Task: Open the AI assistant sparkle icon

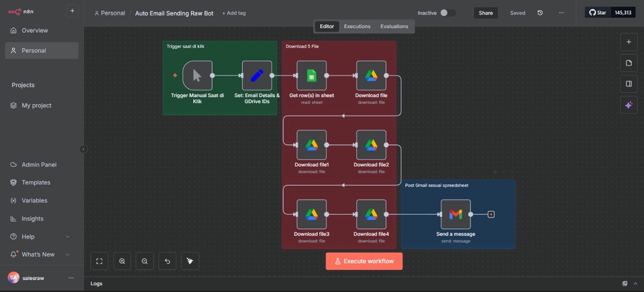Action: pos(629,105)
